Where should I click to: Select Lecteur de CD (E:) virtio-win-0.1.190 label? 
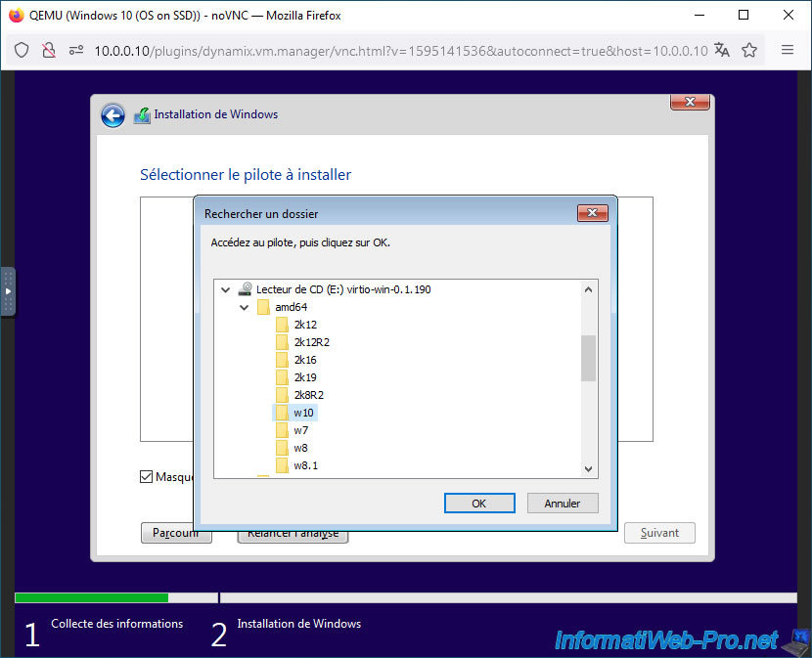[x=343, y=289]
